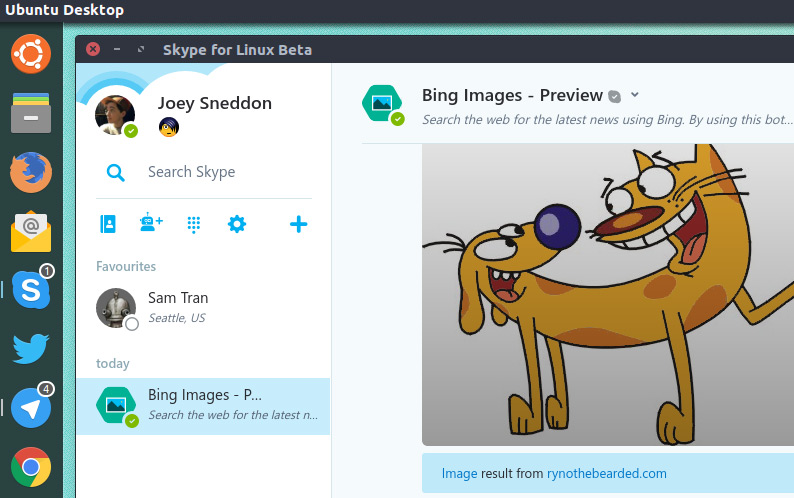Click Joey Sneddon profile name
The width and height of the screenshot is (794, 498).
[214, 103]
